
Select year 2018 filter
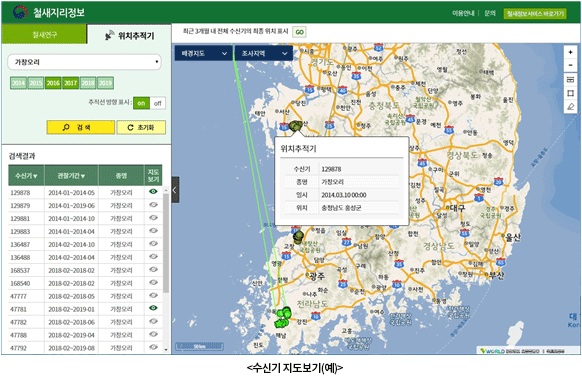[x=88, y=83]
